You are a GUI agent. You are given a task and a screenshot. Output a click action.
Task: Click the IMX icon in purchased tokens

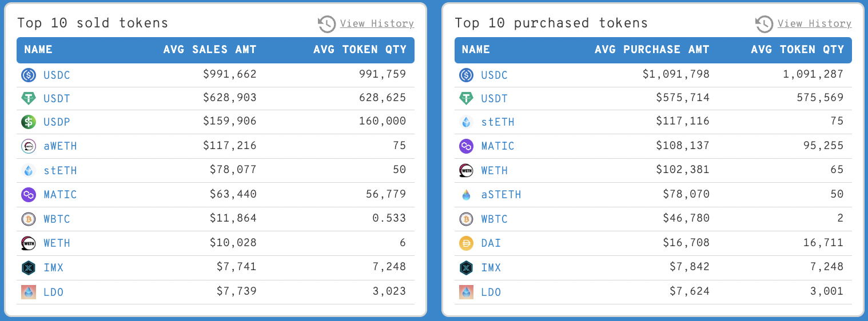466,267
